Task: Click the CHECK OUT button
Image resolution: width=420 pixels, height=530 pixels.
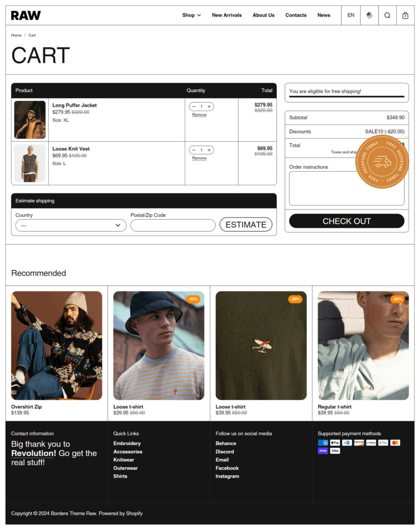Action: (347, 221)
